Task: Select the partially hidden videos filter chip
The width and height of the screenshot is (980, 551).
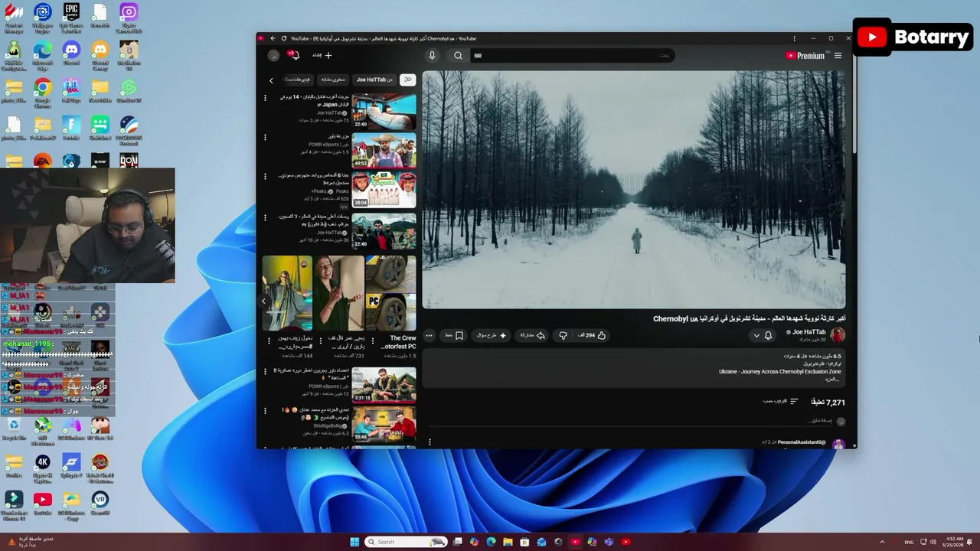Action: 297,80
